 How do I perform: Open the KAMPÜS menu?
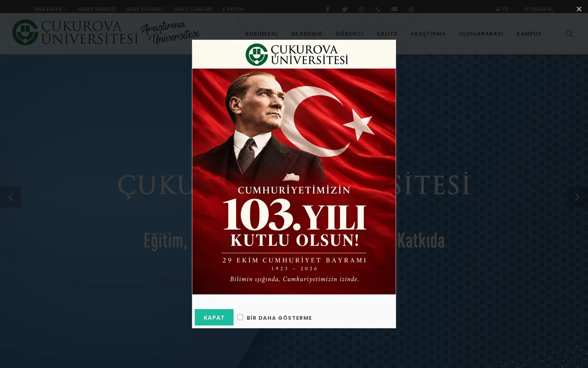point(529,34)
